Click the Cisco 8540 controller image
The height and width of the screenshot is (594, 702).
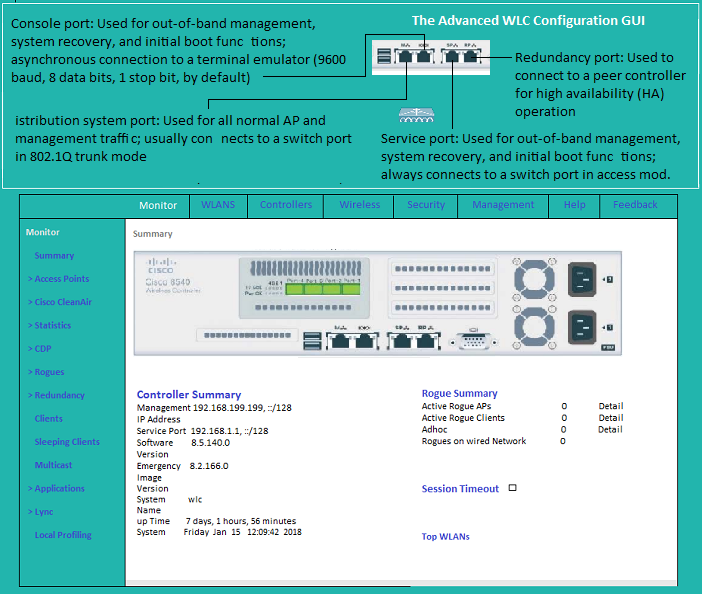(x=377, y=303)
